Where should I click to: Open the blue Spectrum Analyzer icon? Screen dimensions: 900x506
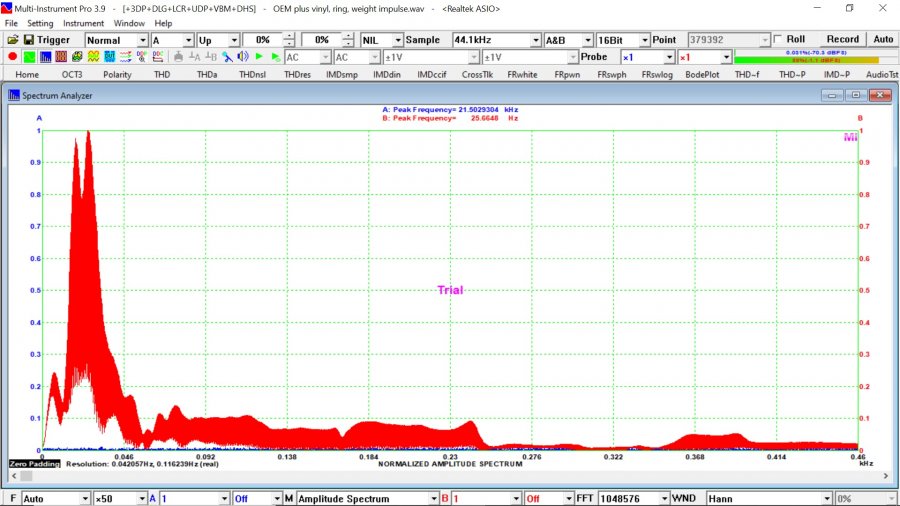click(45, 57)
